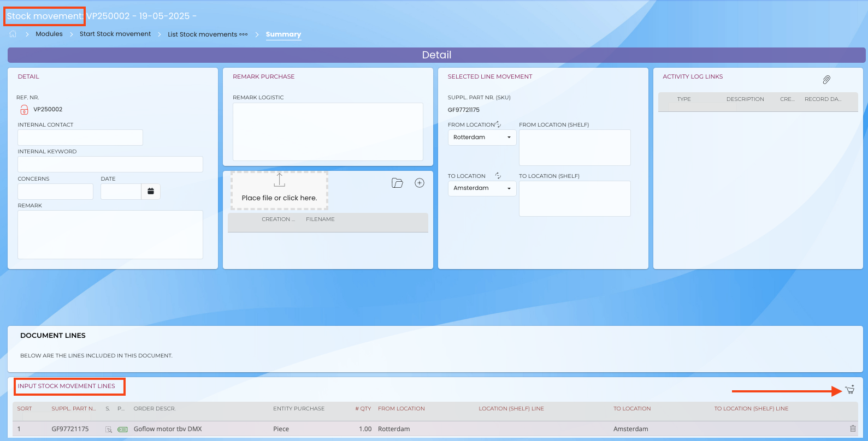
Task: Click the quantity 1.00 cell
Action: [365, 429]
